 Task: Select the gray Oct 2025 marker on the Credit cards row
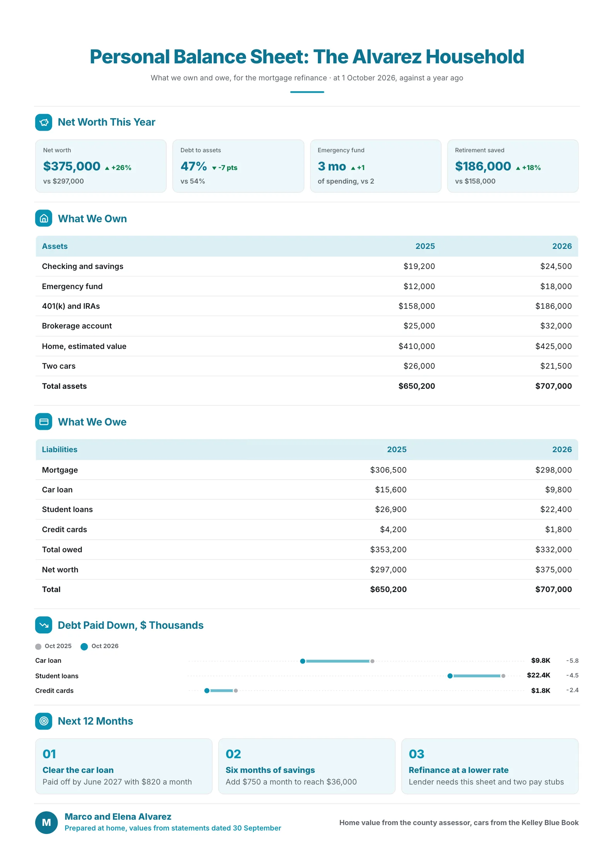point(236,691)
